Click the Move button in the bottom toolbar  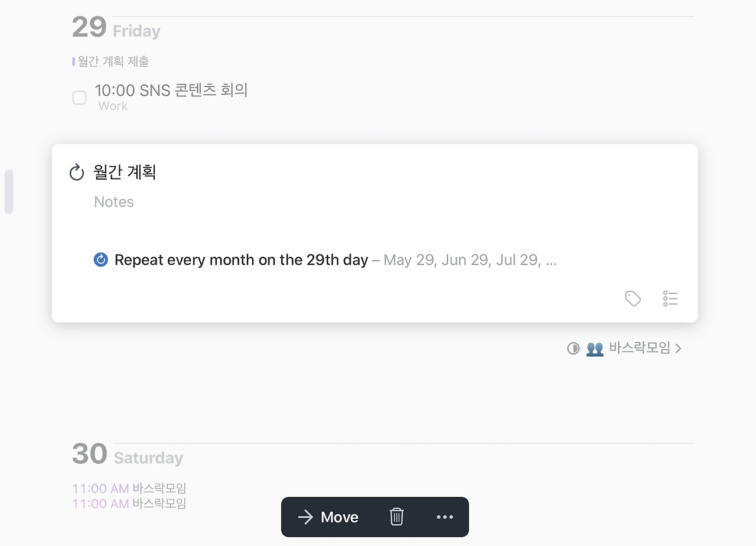coord(328,517)
